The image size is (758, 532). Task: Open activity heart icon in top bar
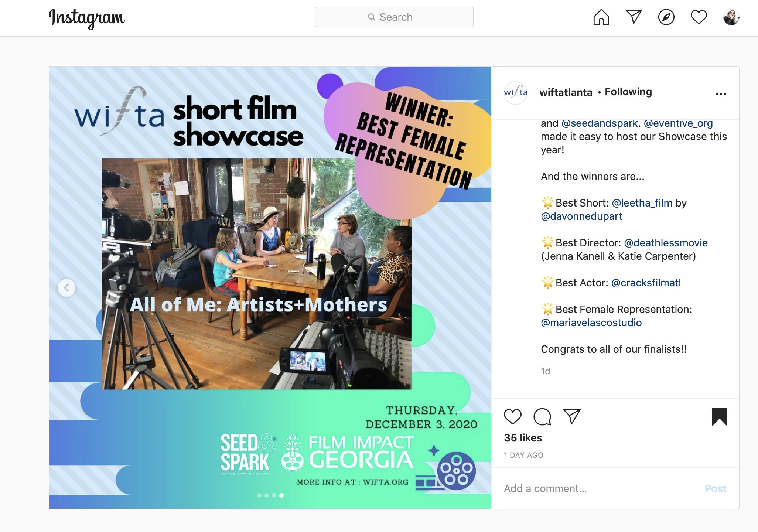click(699, 17)
